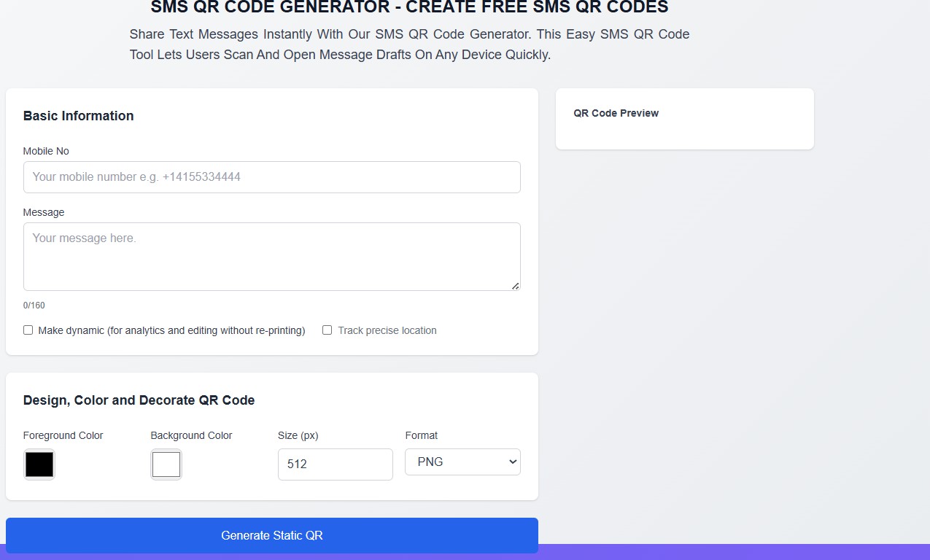Open the black Foreground Color swatch

39,464
